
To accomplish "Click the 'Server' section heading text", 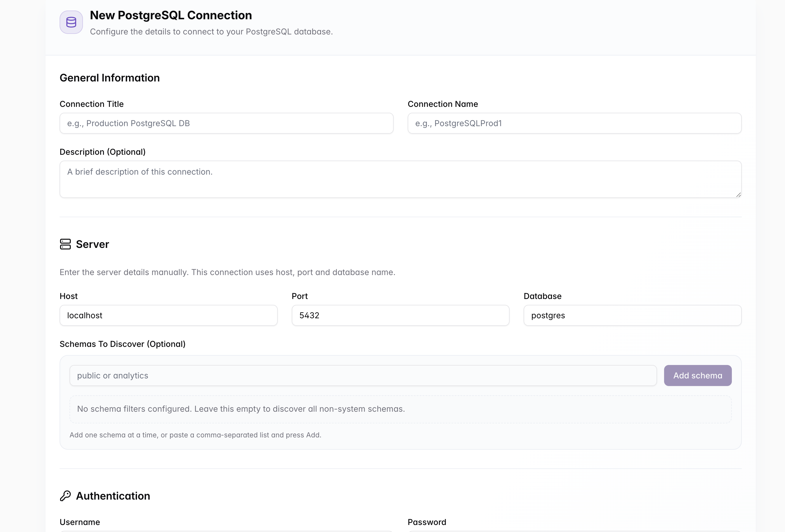I will (93, 244).
